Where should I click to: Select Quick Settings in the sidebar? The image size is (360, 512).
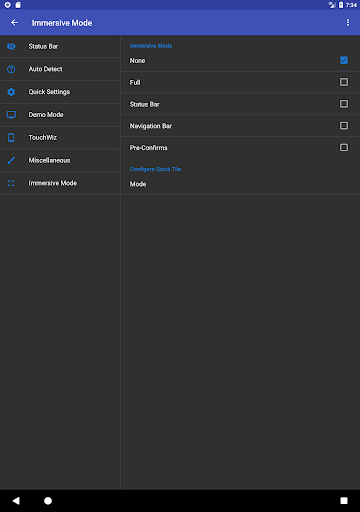click(60, 92)
